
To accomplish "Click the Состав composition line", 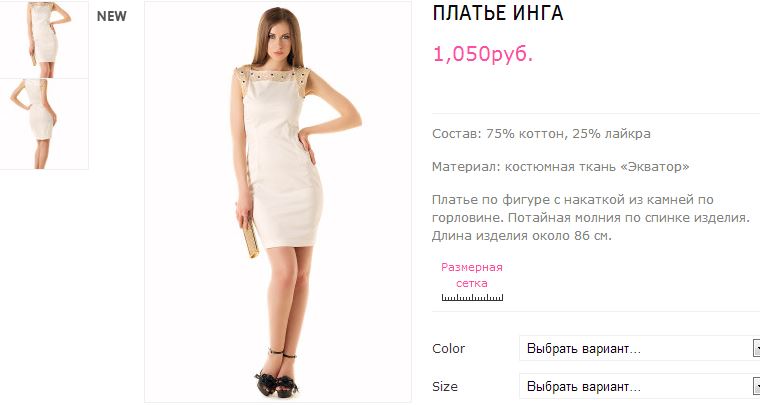I will (541, 134).
